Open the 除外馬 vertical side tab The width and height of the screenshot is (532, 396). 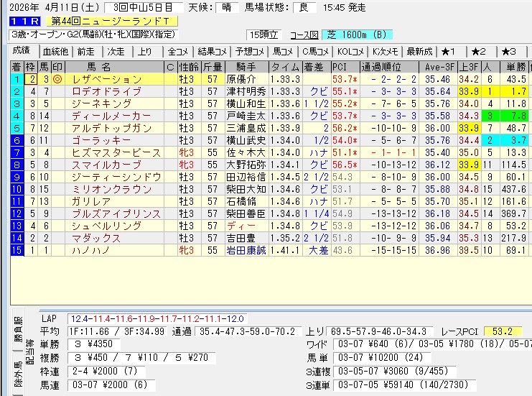tap(18, 375)
